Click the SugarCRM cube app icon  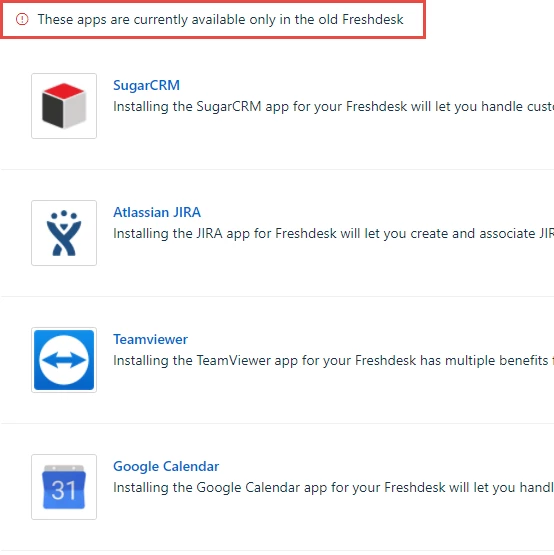coord(64,106)
